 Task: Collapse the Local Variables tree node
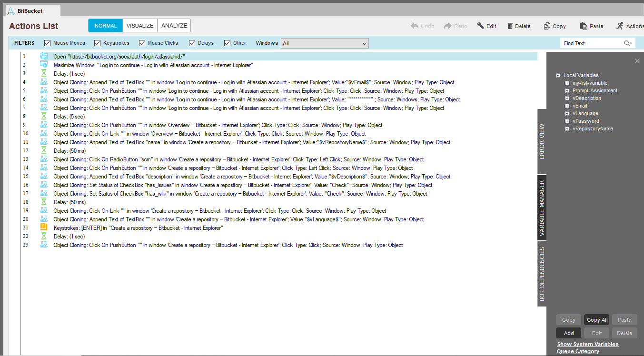558,75
